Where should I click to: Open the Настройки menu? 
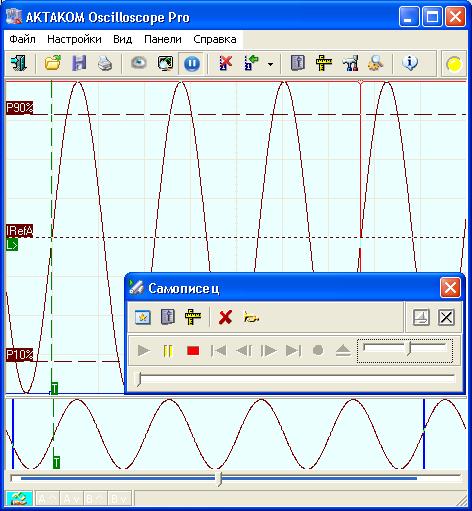click(x=74, y=39)
